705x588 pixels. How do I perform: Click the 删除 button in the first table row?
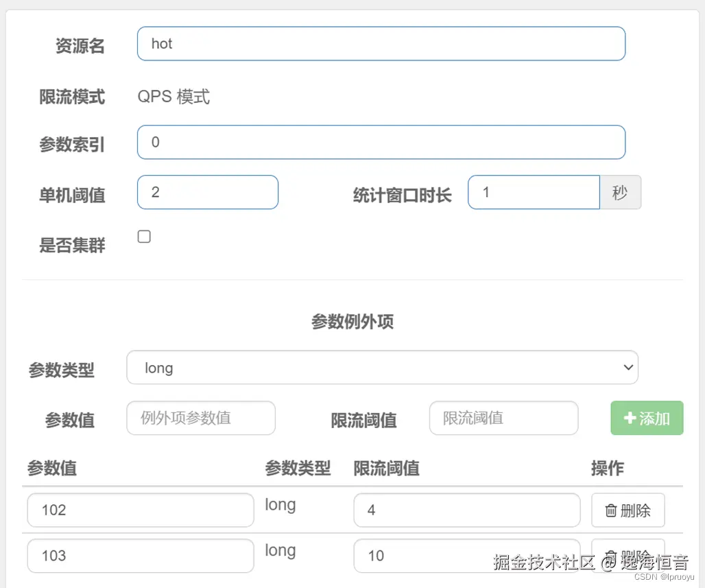(628, 510)
